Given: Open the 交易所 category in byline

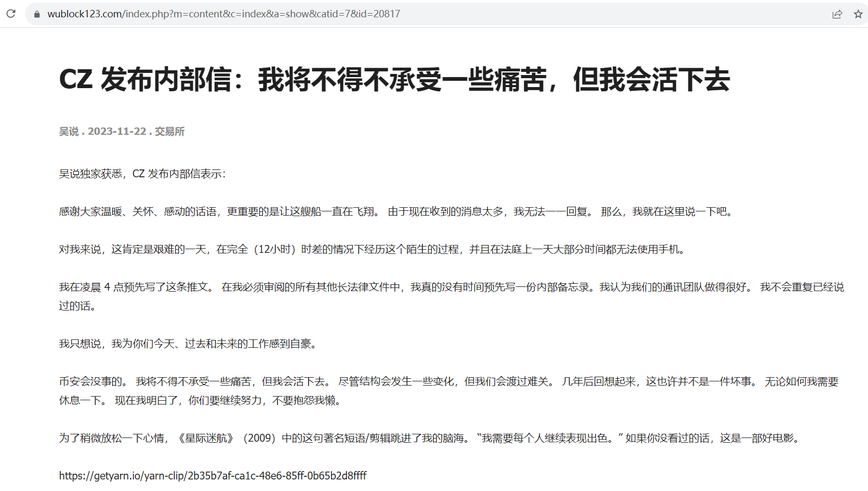Looking at the screenshot, I should coord(170,132).
